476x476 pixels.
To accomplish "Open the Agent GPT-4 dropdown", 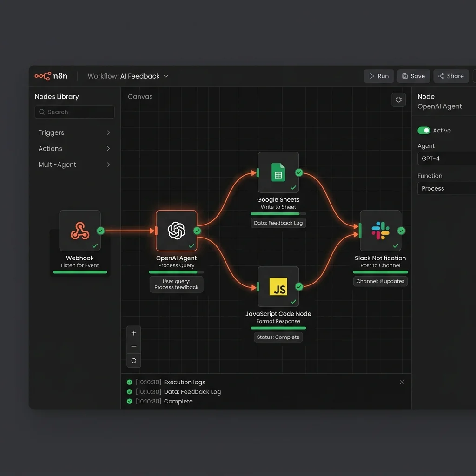I will click(x=447, y=159).
